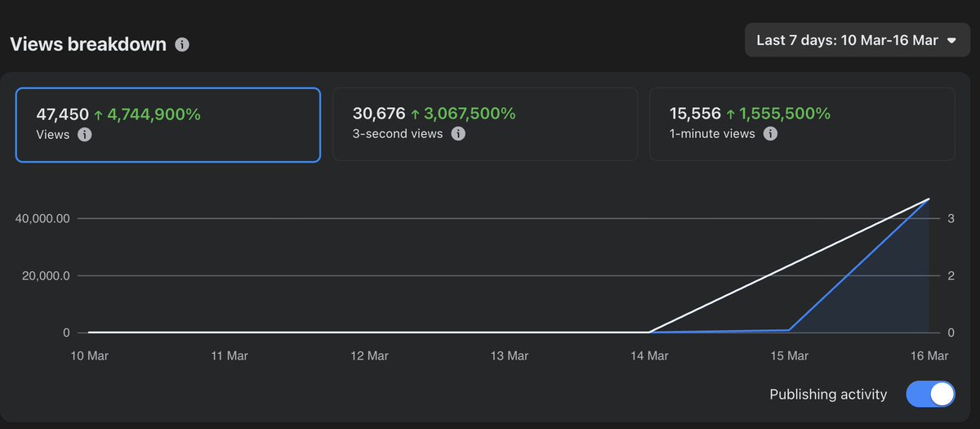980x429 pixels.
Task: Click the blue line point at 15 Mar
Action: pyautogui.click(x=789, y=330)
